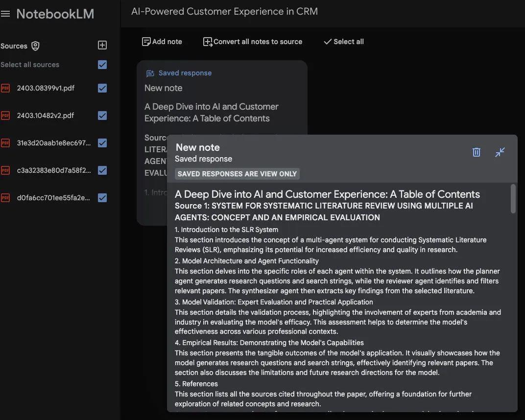
Task: Uncheck the 2403.08399v1.pdf source checkbox
Action: coord(102,88)
